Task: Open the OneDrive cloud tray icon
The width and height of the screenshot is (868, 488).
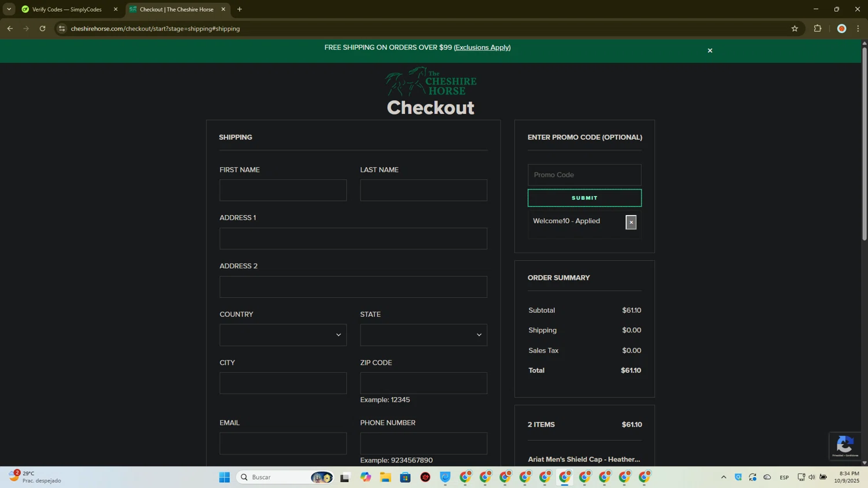Action: pos(767,477)
